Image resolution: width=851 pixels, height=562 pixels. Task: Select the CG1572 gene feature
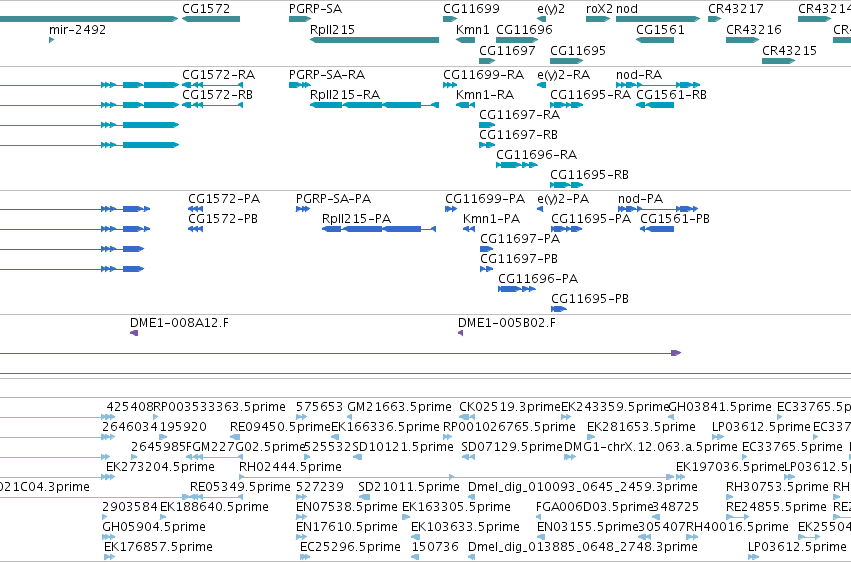coord(211,19)
